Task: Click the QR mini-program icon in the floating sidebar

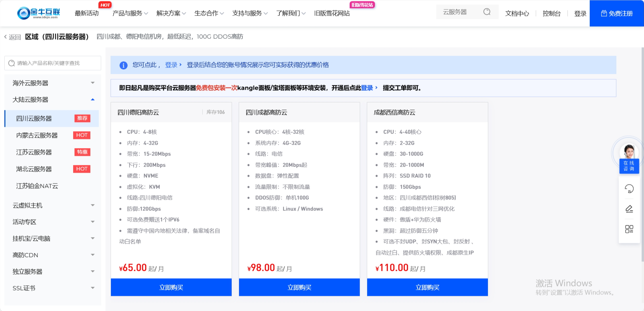Action: (x=629, y=229)
